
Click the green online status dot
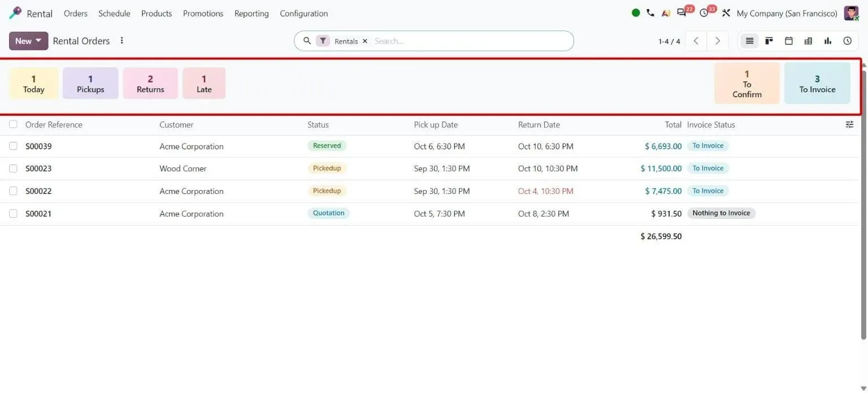(x=636, y=13)
